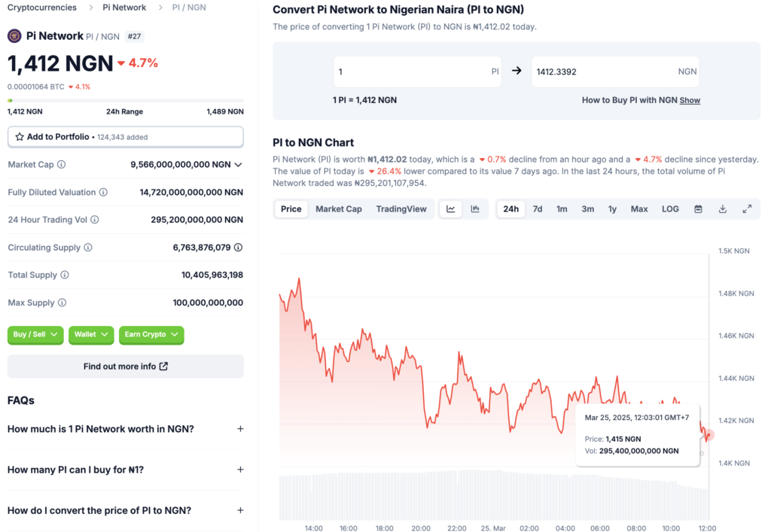771x532 pixels.
Task: Switch to the Price chart tab
Action: [x=291, y=208]
